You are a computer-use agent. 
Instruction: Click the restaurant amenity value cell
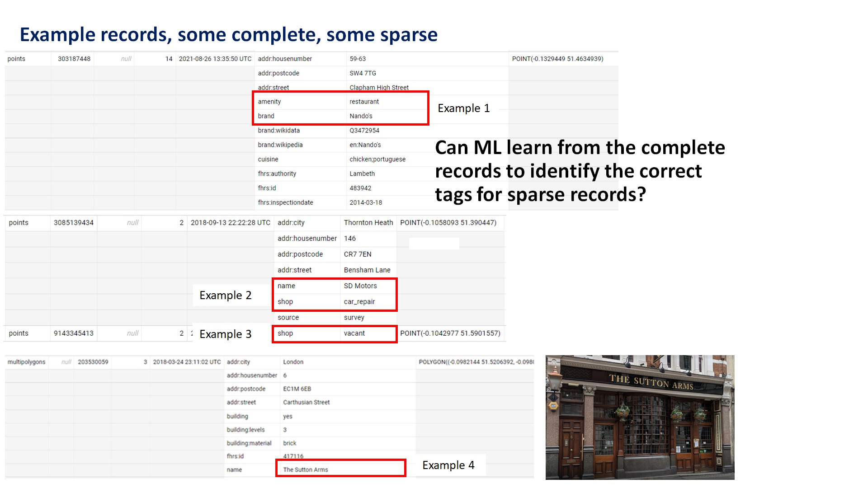(364, 102)
